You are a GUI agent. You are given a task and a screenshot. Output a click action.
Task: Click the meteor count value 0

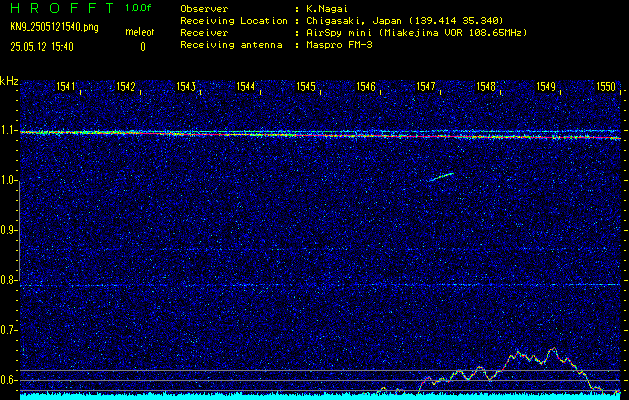point(143,47)
